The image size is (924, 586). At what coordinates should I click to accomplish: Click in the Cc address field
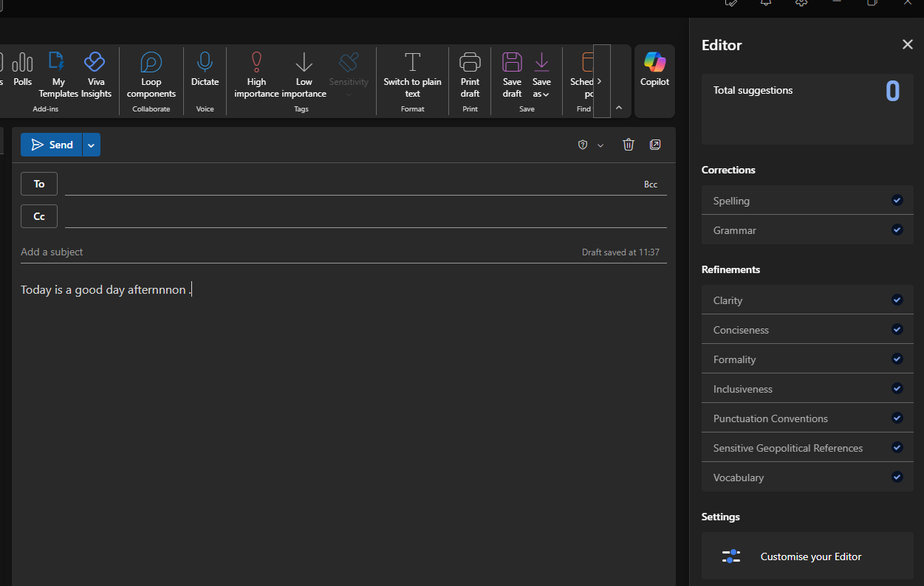point(366,216)
